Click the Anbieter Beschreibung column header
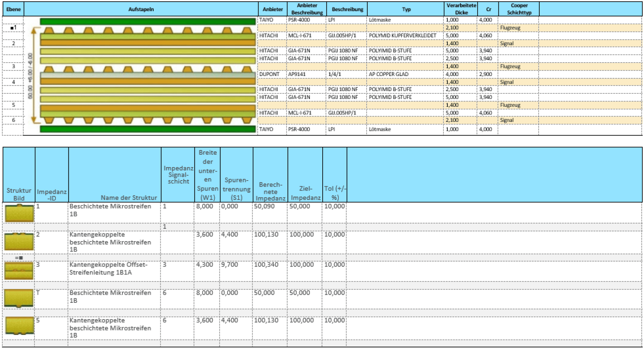The image size is (644, 348). [307, 9]
